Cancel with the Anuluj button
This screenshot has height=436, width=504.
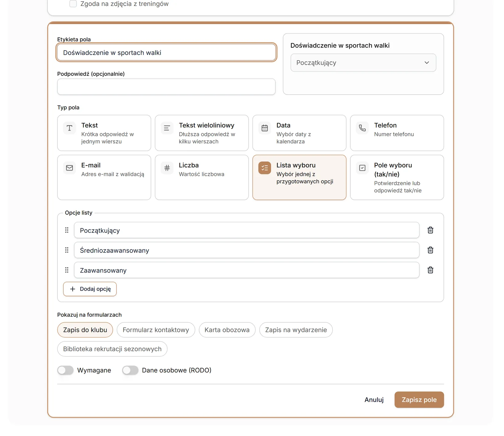point(374,400)
